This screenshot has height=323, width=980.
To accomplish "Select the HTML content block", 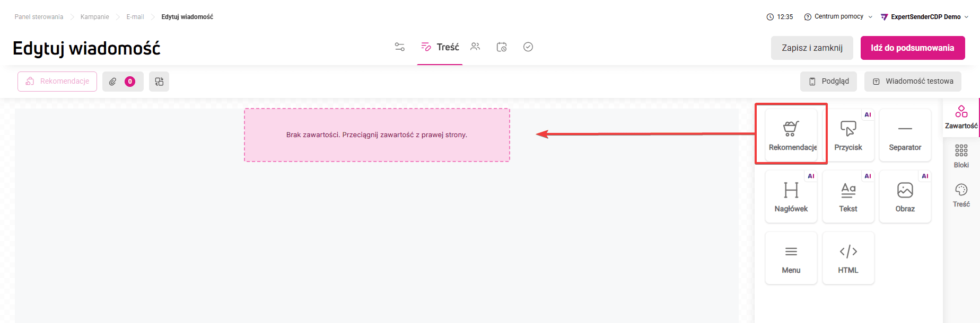I will (x=848, y=258).
